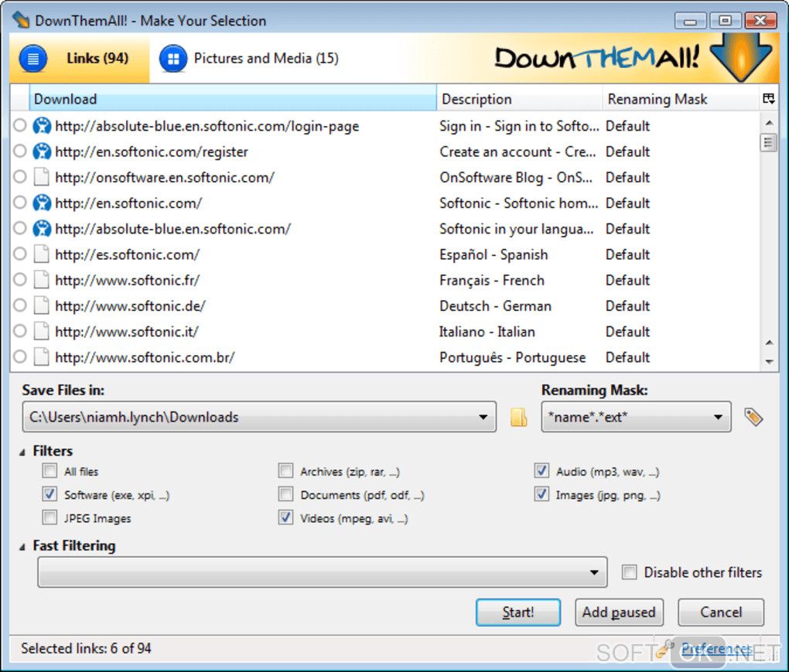Click the 'Português - Portuguese' description cell
Image resolution: width=789 pixels, height=672 pixels.
coord(512,356)
